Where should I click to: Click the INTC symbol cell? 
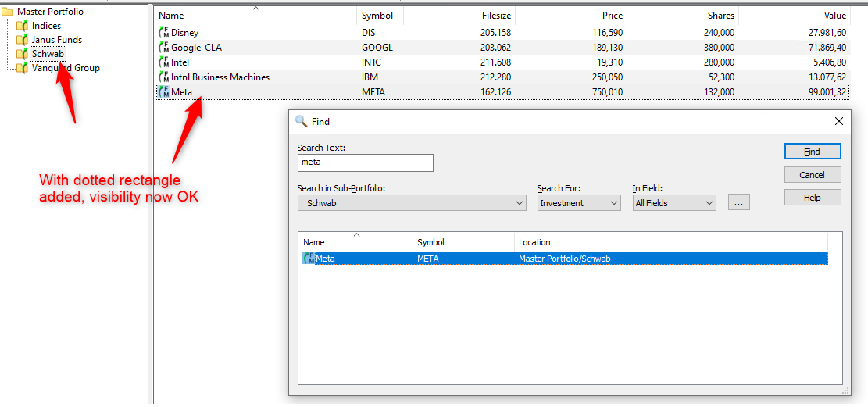tap(371, 62)
